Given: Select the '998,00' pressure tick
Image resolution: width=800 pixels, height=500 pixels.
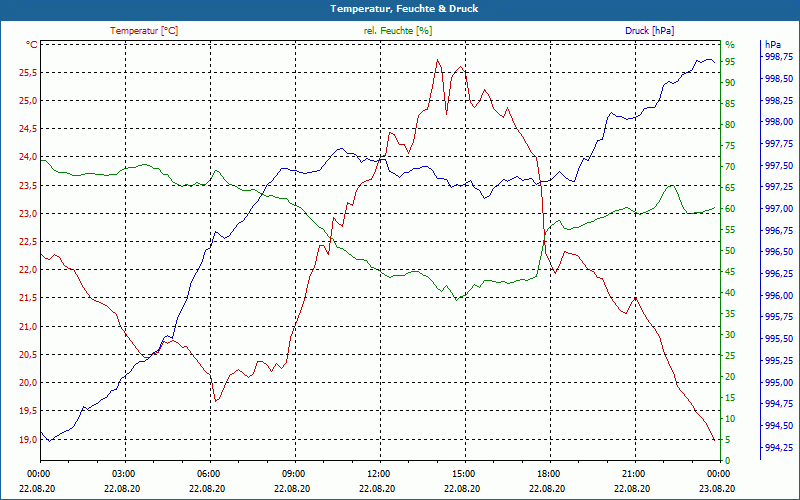Looking at the screenshot, I should (x=779, y=121).
